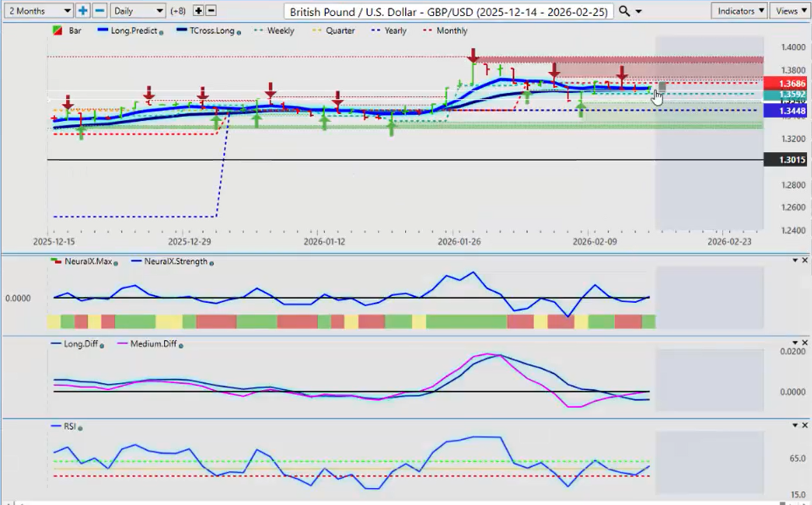Close the NeuralX indicator panel
Screen dimensions: 812x505
pos(804,261)
